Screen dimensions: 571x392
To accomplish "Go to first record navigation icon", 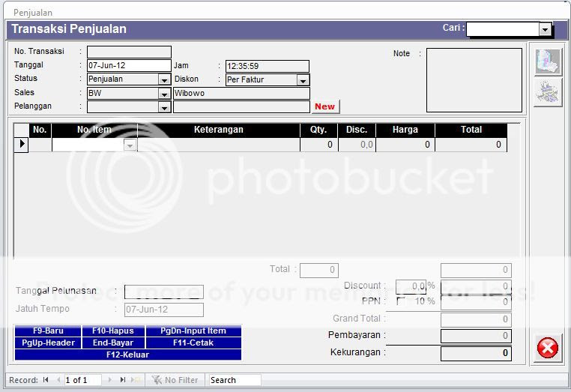I will click(46, 380).
